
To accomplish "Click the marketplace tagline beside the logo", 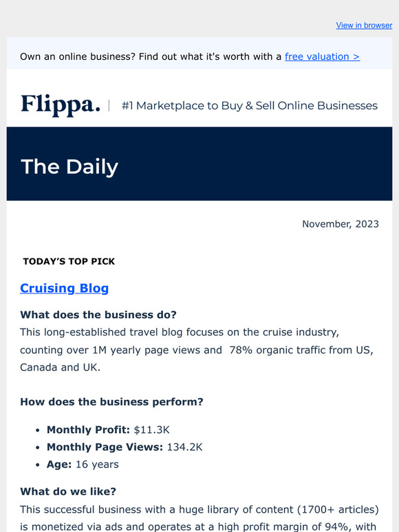I will click(x=250, y=106).
